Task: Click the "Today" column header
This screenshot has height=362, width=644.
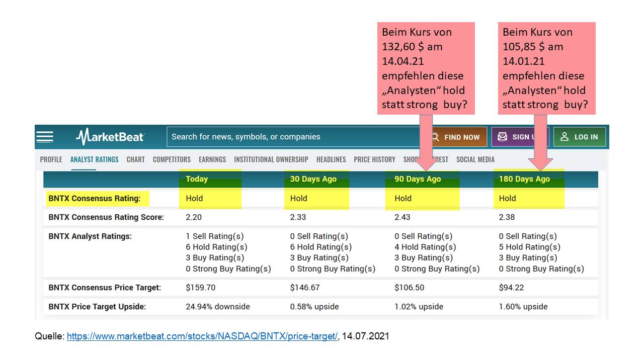Action: [197, 179]
